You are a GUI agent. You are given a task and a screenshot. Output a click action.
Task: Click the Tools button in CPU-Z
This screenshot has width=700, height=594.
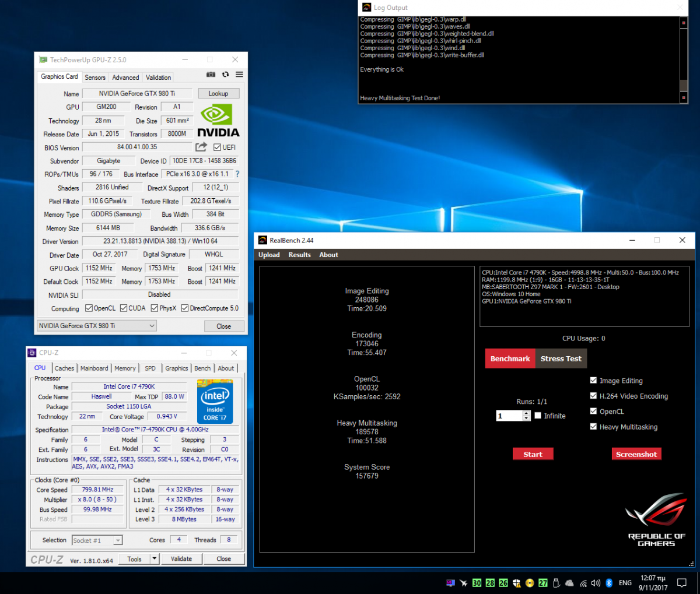coord(135,558)
